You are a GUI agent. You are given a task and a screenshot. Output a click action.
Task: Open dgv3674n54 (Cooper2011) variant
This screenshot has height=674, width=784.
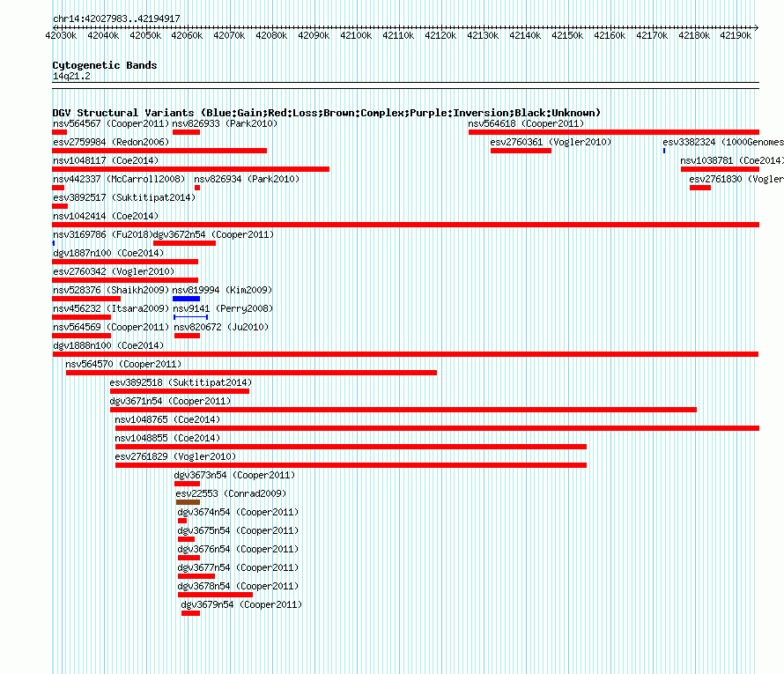(238, 512)
